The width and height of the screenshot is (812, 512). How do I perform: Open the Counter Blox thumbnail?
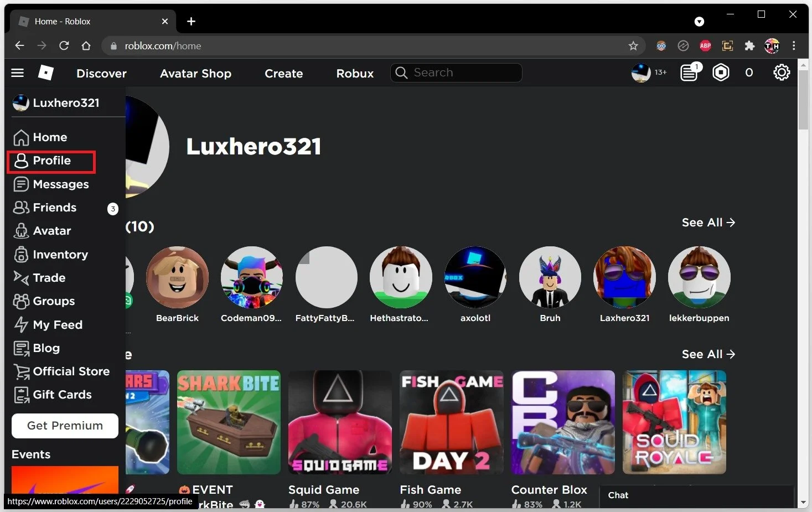[x=563, y=422]
